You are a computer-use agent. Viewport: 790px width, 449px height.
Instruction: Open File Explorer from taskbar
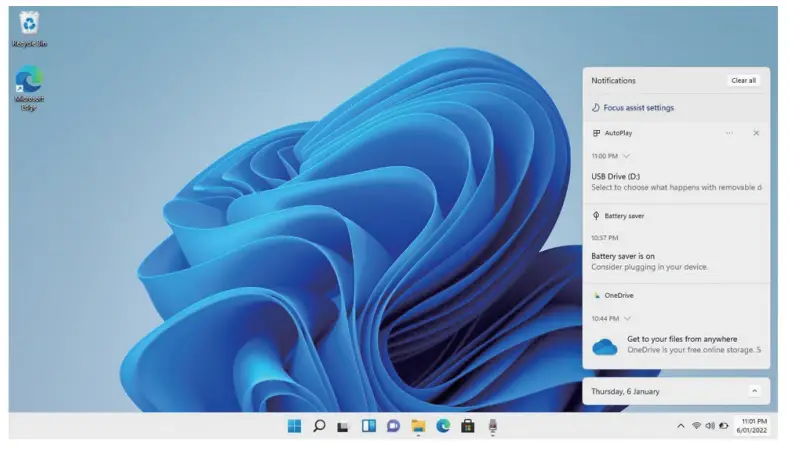click(418, 426)
